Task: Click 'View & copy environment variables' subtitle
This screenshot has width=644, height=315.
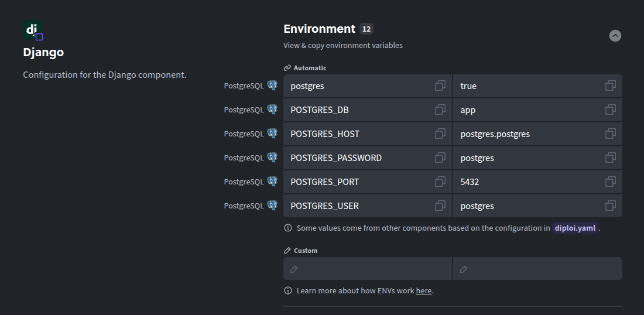Action: click(343, 46)
